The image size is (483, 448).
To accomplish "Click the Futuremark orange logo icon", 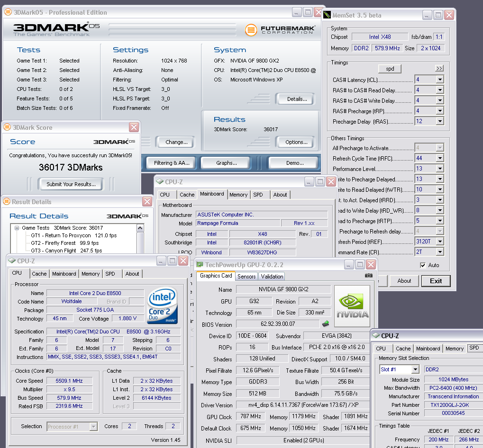I will (251, 30).
